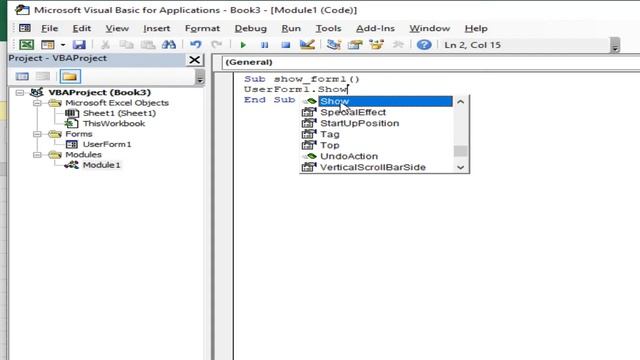Open the File menu
This screenshot has height=360, width=640.
coord(49,28)
